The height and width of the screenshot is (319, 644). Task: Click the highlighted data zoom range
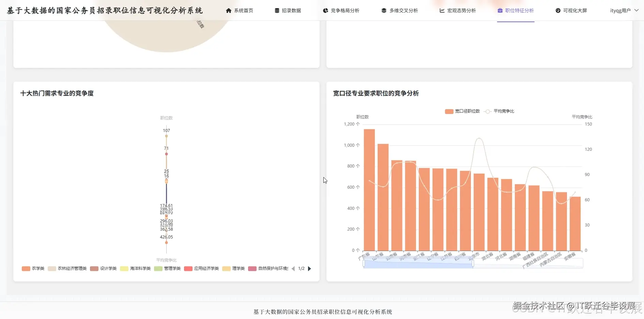click(x=418, y=263)
